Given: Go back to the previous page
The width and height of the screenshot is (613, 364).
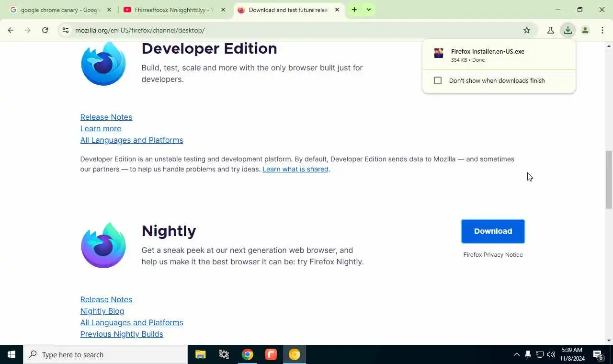Looking at the screenshot, I should [x=11, y=30].
